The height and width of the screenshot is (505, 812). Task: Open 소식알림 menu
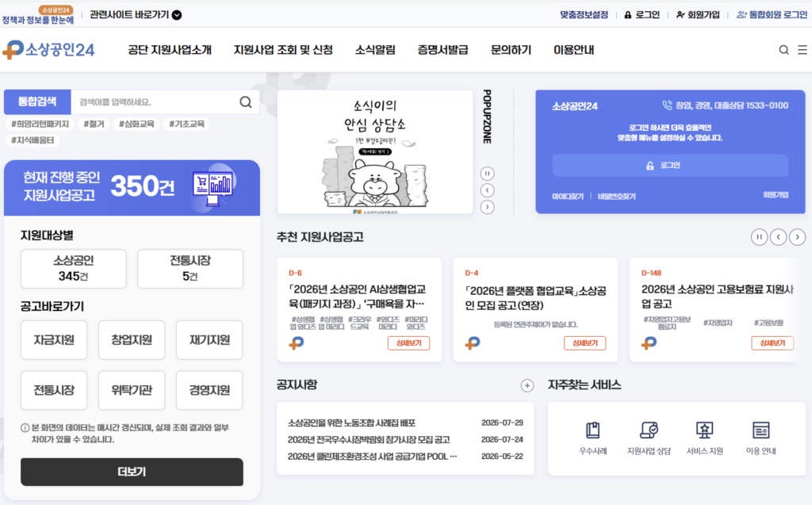click(375, 50)
